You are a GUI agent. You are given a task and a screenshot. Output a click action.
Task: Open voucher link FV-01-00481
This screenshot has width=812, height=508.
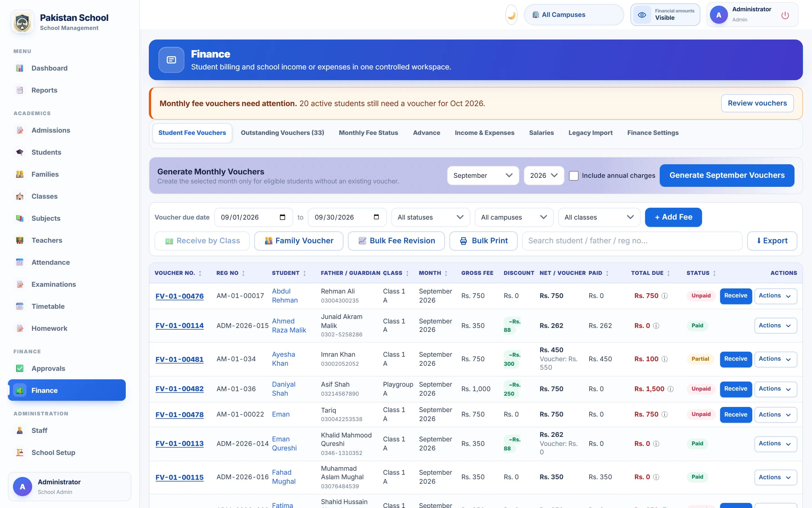click(180, 359)
